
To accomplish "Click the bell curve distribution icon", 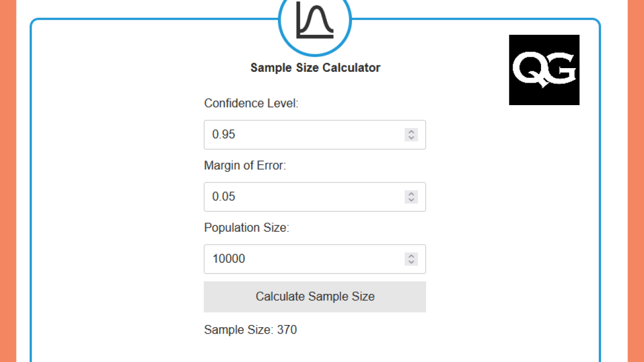I will pos(314,20).
